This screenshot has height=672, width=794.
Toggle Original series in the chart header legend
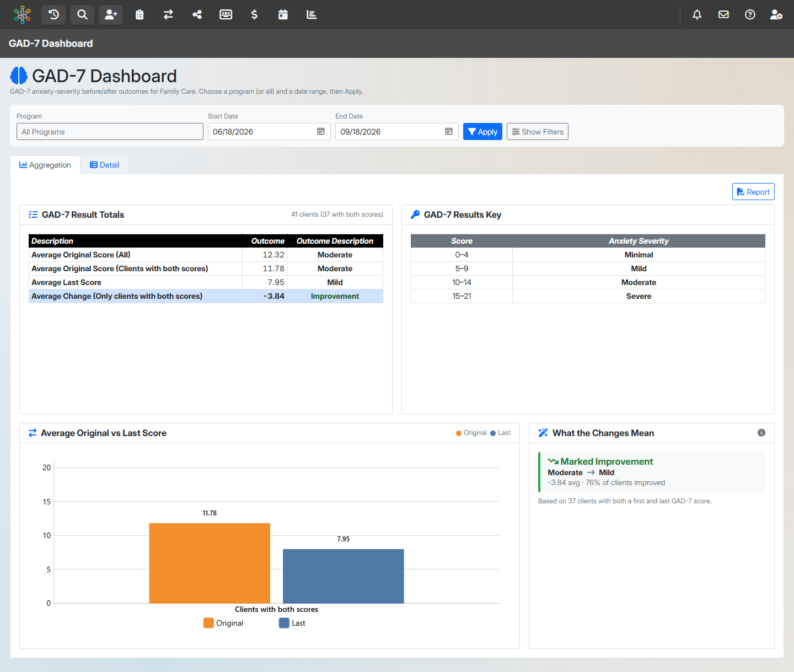pyautogui.click(x=471, y=433)
